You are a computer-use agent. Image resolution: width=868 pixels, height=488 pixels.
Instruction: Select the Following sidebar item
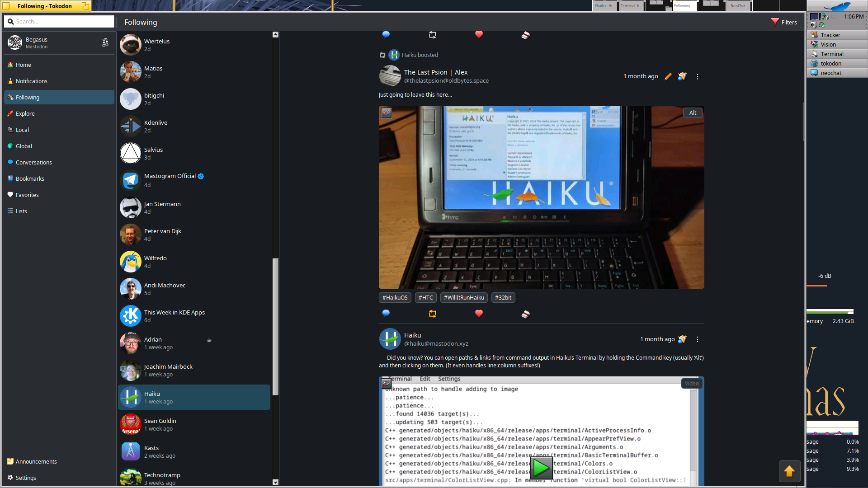click(59, 98)
